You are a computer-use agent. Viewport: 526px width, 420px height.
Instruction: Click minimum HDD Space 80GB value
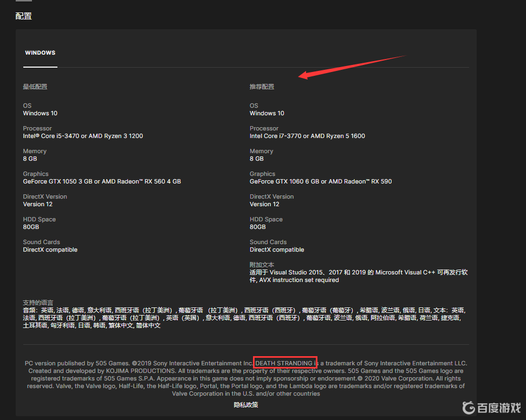(31, 227)
